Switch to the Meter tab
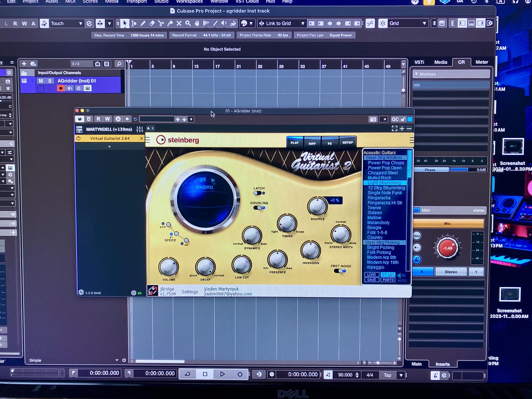532x399 pixels. [x=482, y=62]
